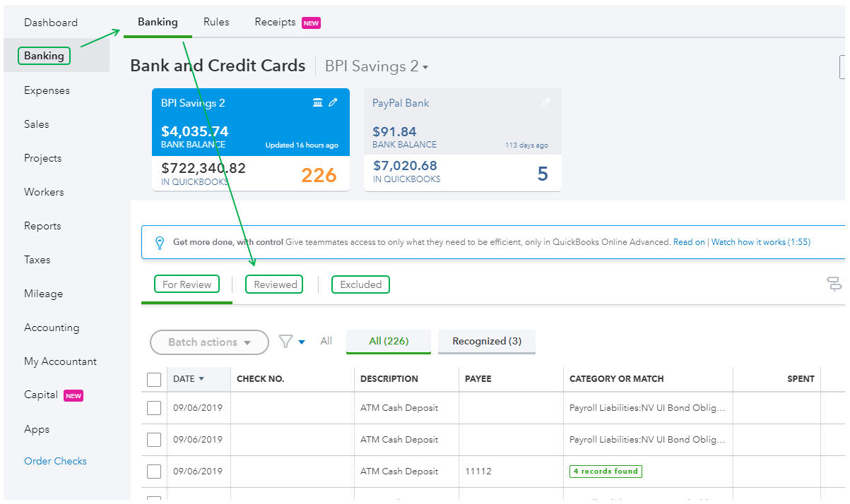
Task: Open the Order Checks link in the sidebar
Action: pos(55,461)
